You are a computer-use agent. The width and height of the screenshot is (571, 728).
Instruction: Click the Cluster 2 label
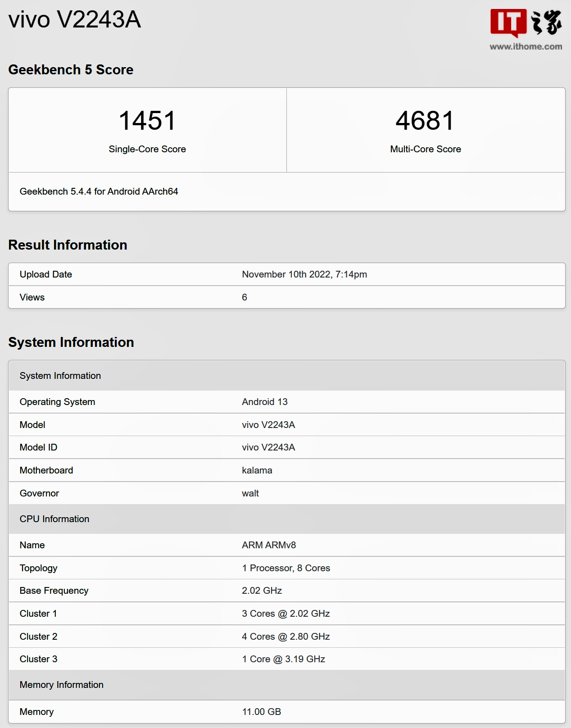pyautogui.click(x=38, y=637)
